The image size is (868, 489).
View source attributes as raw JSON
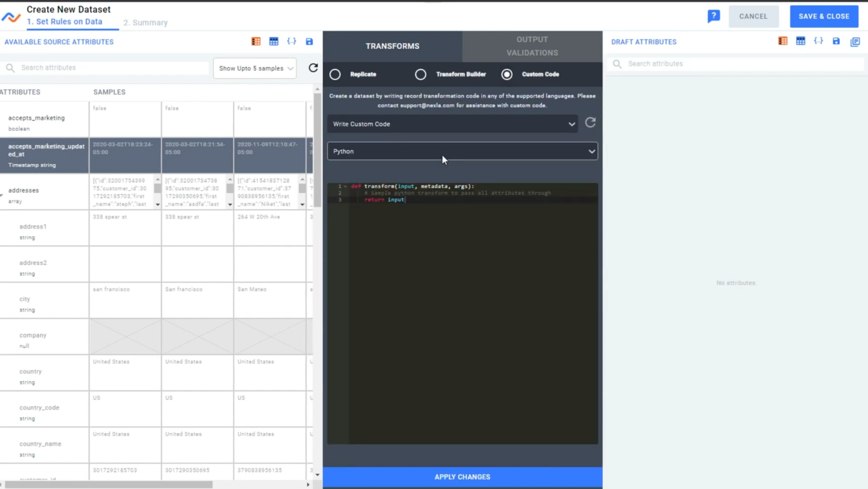(291, 41)
